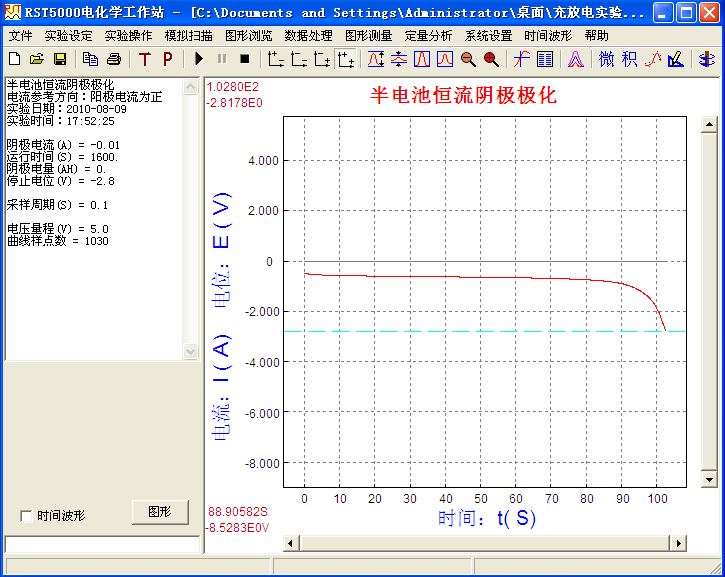
Task: Click the chart's vertical scrollbar up arrow
Action: point(709,125)
